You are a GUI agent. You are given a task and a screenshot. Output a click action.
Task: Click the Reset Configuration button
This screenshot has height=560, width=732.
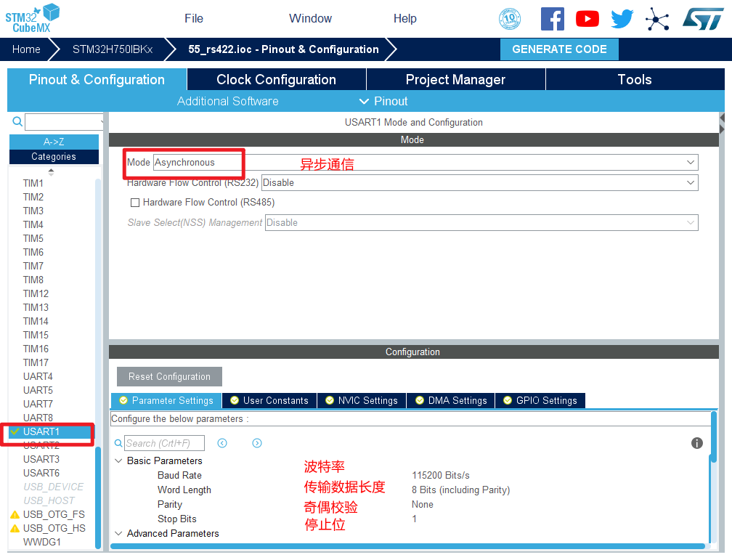[169, 376]
